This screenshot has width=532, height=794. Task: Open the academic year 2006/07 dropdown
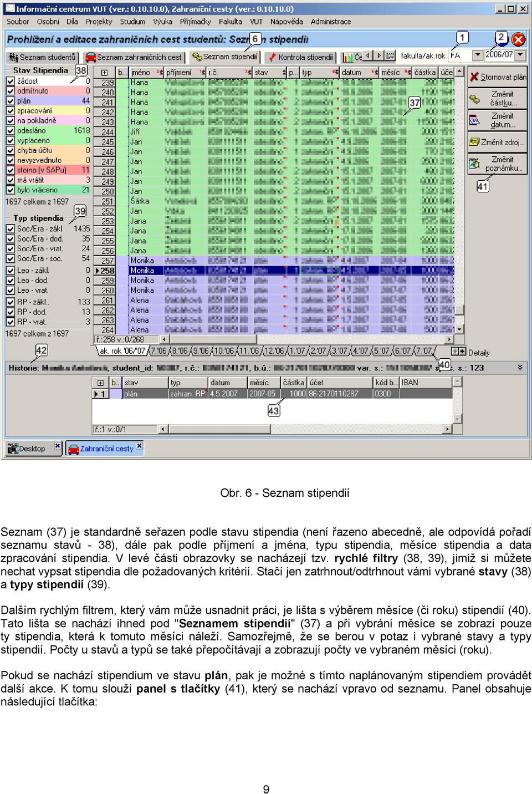(520, 55)
